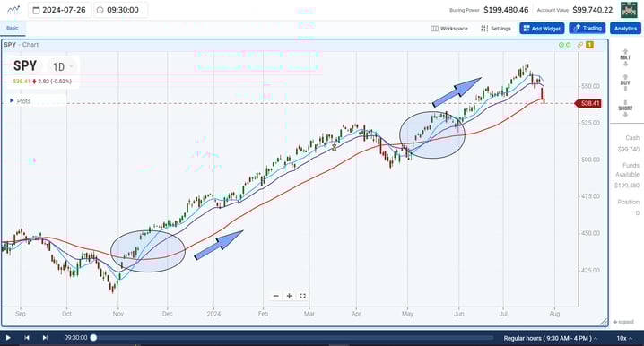Click the playback timeline slider handle
This screenshot has width=644, height=346.
[93, 338]
